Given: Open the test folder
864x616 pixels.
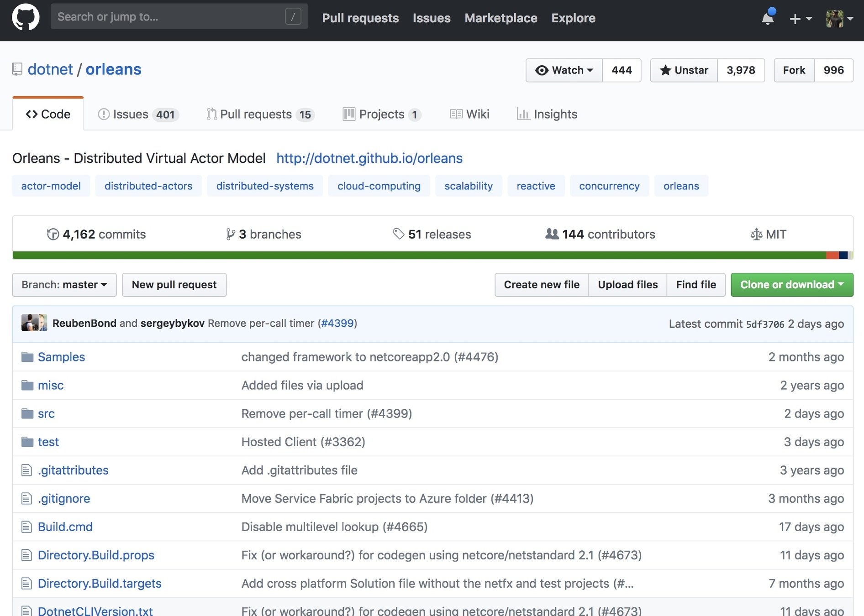Looking at the screenshot, I should coord(48,442).
